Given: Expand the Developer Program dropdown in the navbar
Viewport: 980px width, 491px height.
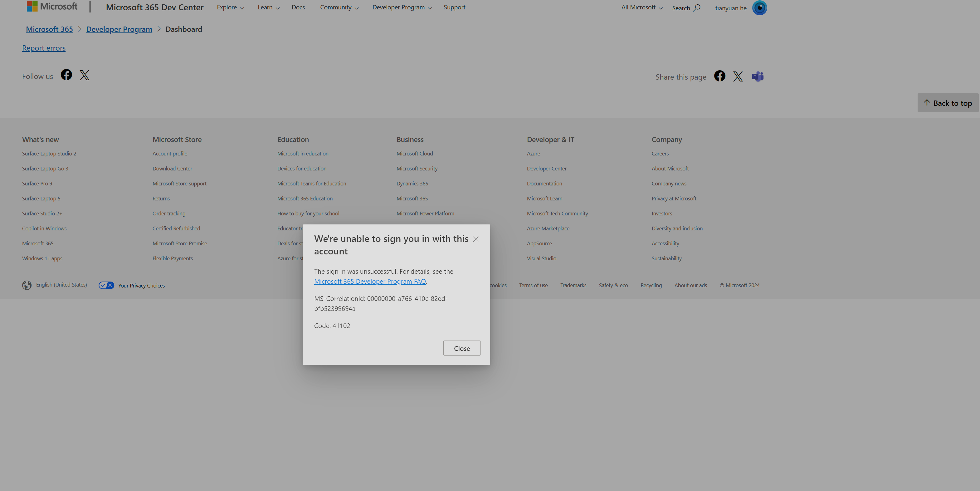Looking at the screenshot, I should pos(402,7).
